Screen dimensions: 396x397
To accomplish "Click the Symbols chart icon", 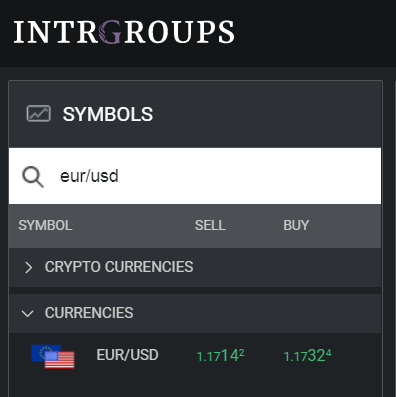I will pos(39,114).
